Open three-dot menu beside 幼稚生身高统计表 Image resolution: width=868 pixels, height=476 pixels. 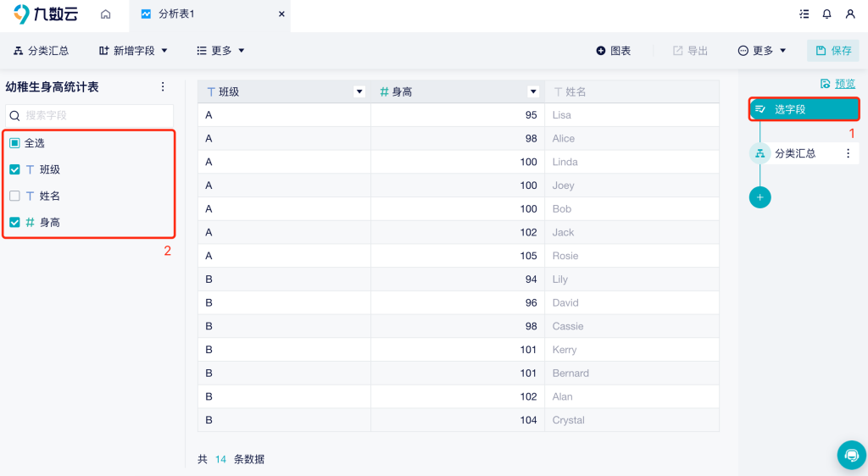coord(163,86)
